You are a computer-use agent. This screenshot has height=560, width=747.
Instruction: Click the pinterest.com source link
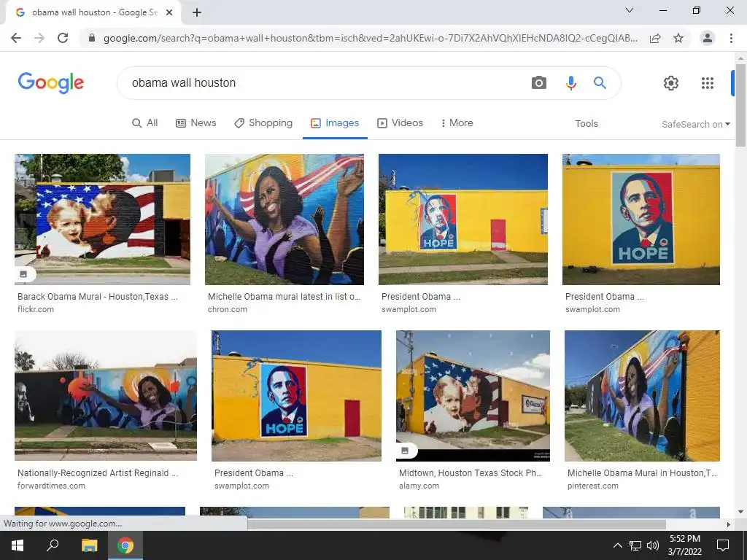pos(592,486)
